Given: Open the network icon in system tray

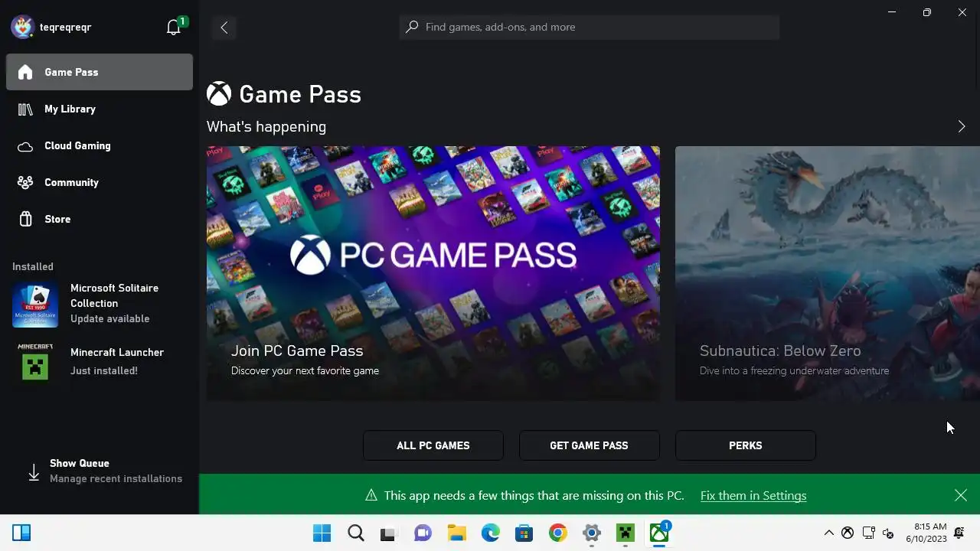Looking at the screenshot, I should [x=868, y=533].
